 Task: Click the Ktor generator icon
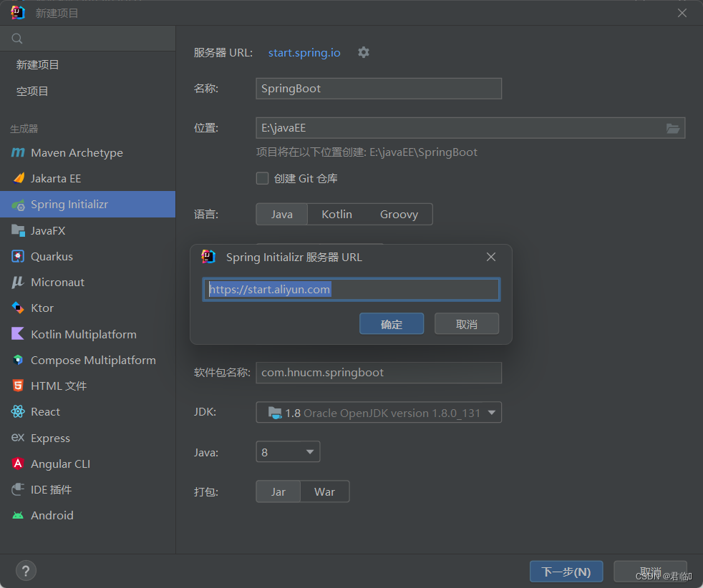point(17,308)
